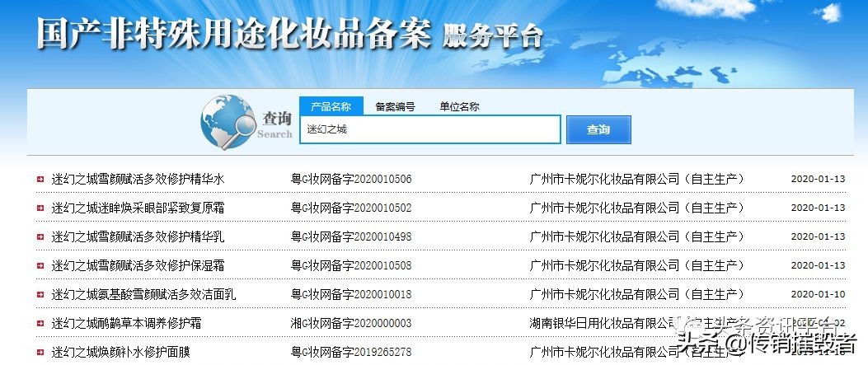This screenshot has height=365, width=868.
Task: Switch to the 备案编号 tab
Action: (x=395, y=107)
